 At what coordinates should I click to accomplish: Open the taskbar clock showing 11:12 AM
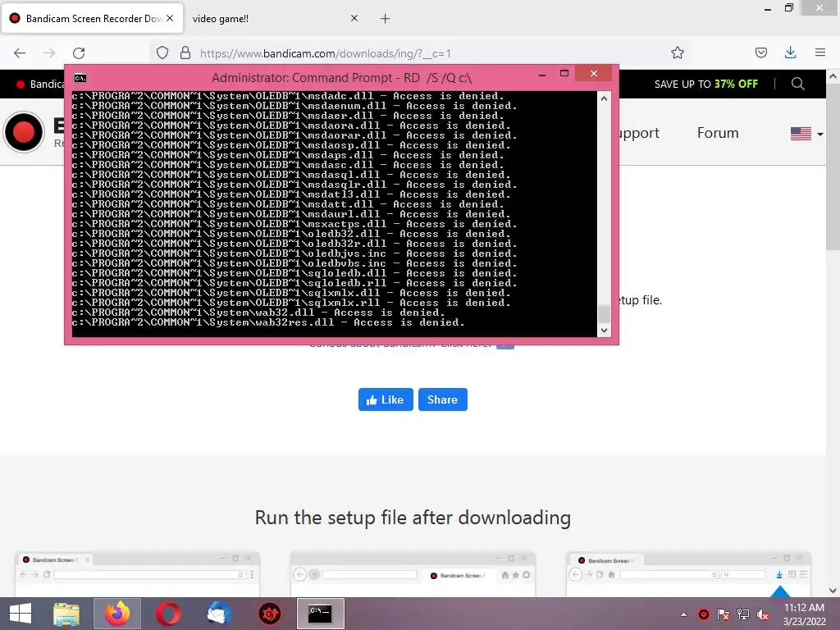(x=804, y=614)
